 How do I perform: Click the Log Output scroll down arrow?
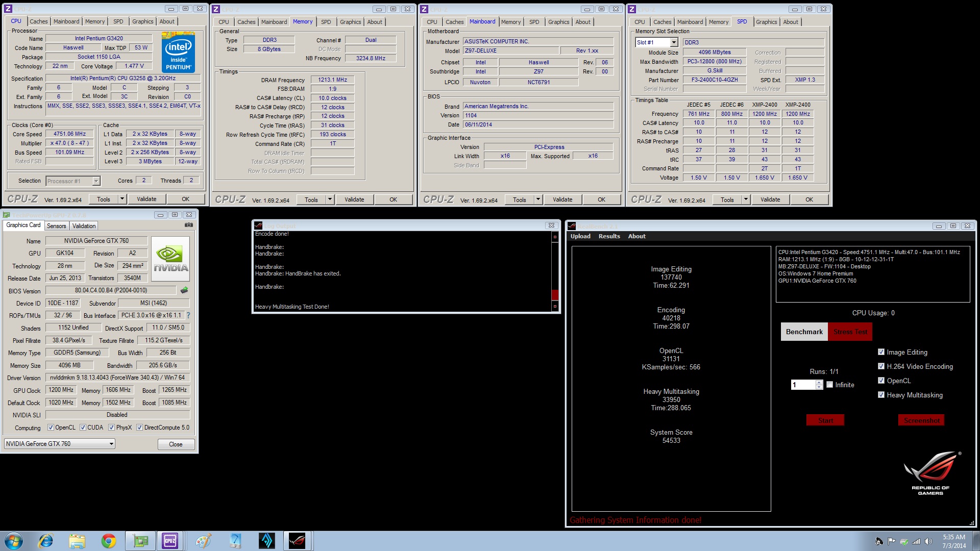[555, 306]
